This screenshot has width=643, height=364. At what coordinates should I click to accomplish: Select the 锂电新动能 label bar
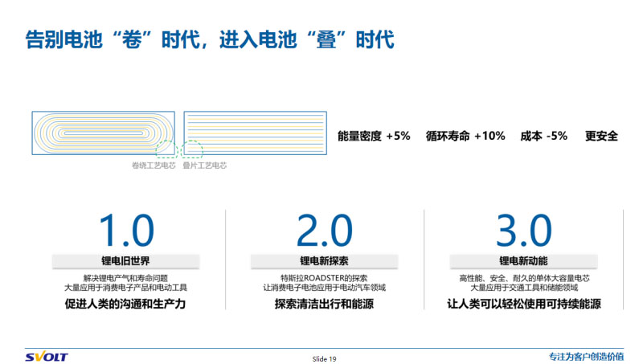(x=523, y=261)
